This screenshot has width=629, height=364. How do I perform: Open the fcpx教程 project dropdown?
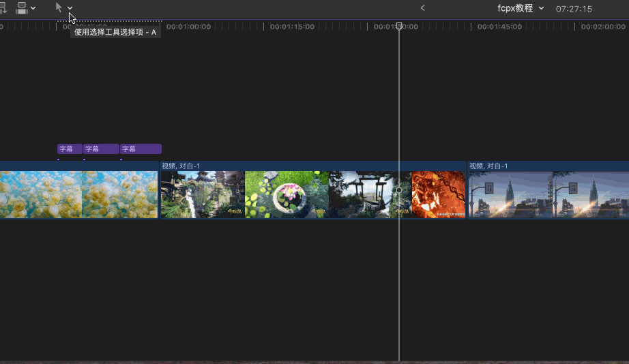pos(521,8)
